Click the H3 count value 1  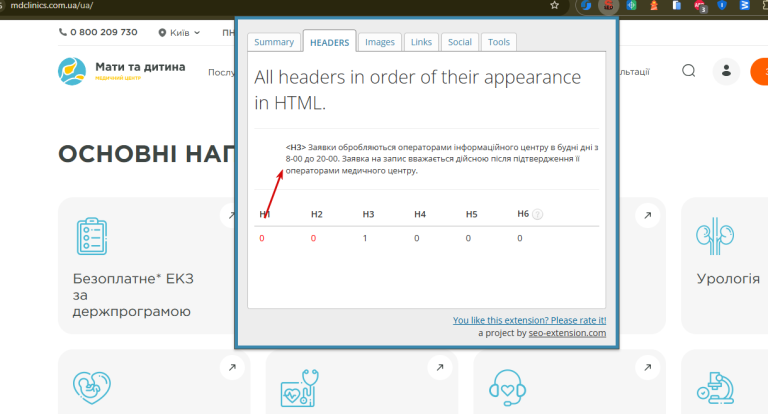pos(365,238)
